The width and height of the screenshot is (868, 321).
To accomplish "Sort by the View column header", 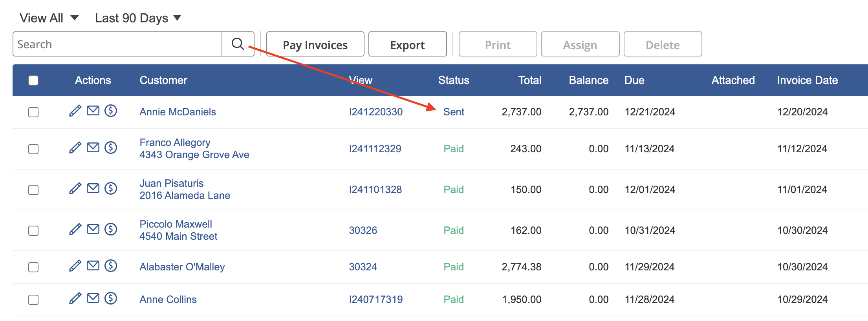I will click(x=361, y=80).
